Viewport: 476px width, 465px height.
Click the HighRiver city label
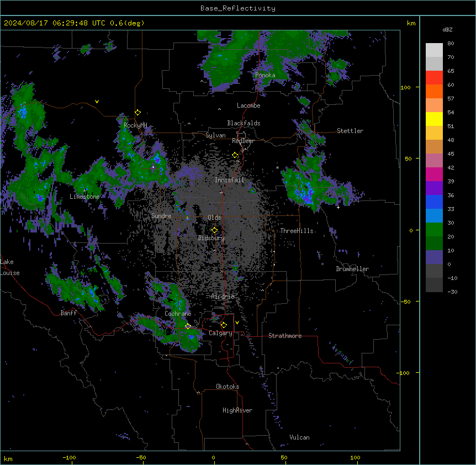coord(237,410)
